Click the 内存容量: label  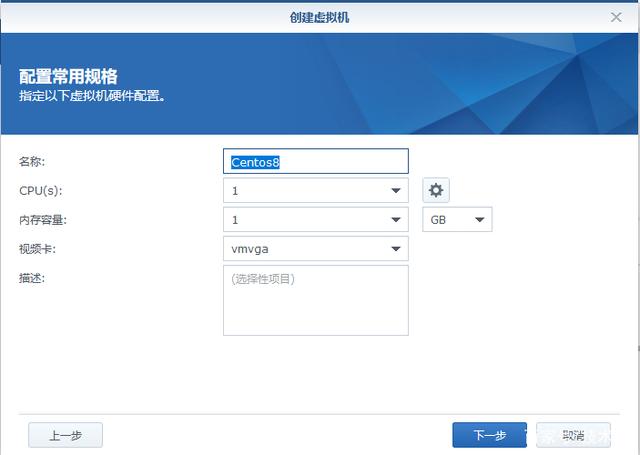[43, 220]
